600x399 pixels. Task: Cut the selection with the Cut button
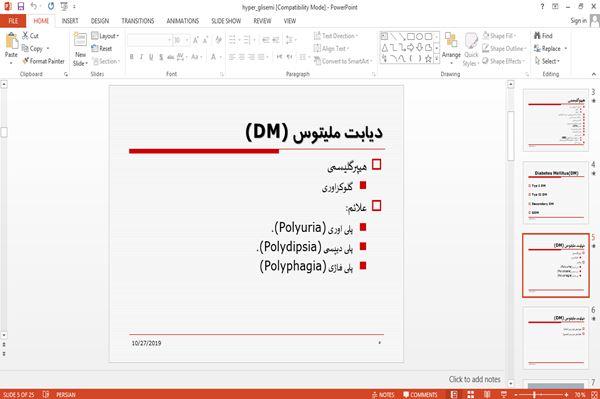point(30,36)
